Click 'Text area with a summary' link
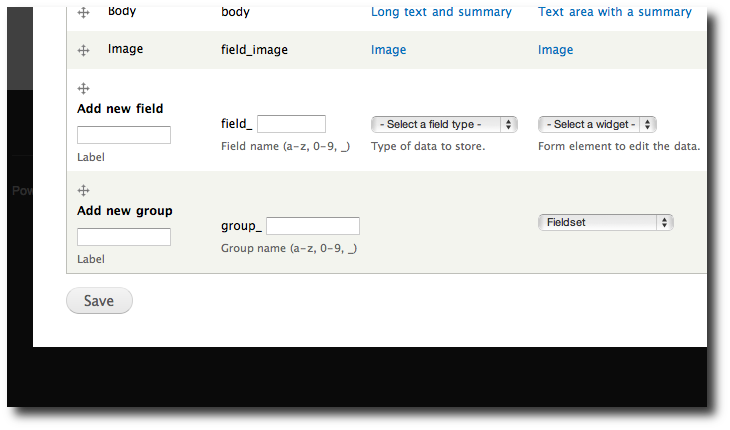This screenshot has height=430, width=730. click(x=614, y=12)
